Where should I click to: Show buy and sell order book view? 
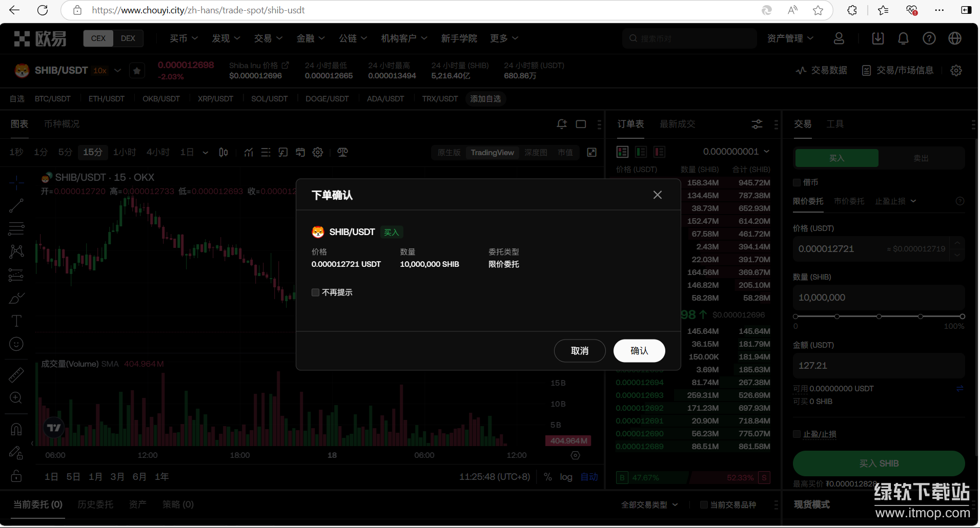point(622,152)
